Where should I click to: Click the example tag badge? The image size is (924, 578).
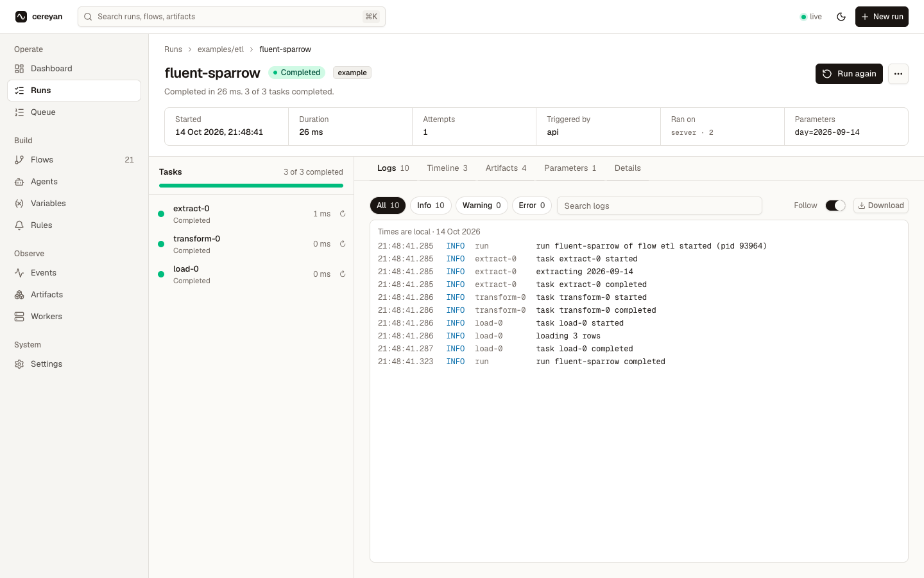click(352, 73)
